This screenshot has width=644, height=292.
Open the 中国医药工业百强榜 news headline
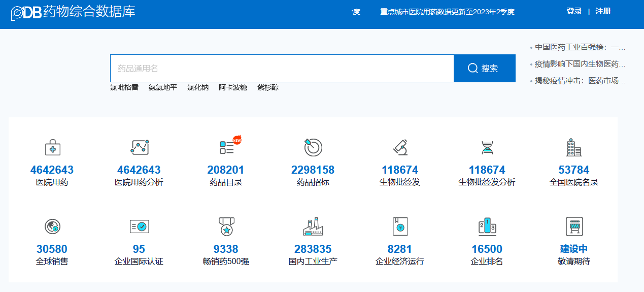coord(580,47)
